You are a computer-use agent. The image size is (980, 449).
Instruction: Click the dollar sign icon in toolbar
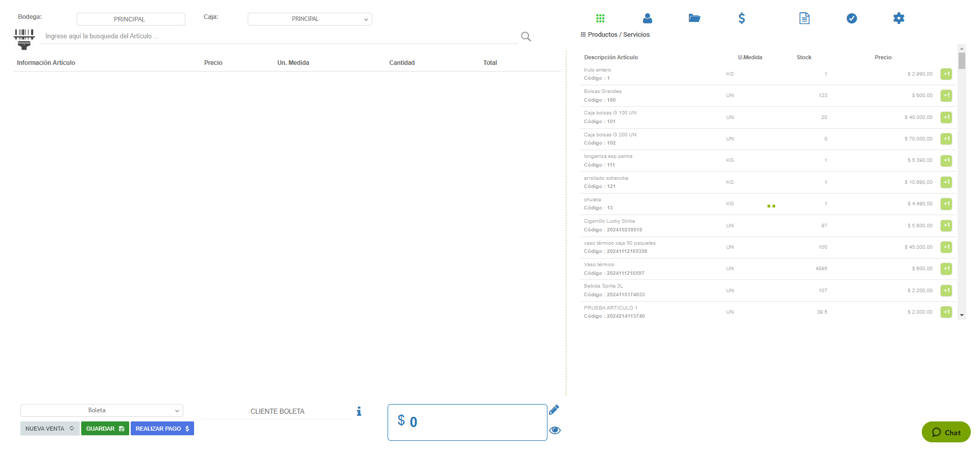point(742,18)
